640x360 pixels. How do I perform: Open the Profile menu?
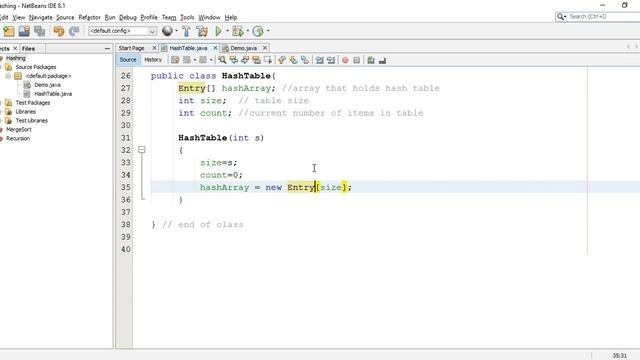coord(149,18)
